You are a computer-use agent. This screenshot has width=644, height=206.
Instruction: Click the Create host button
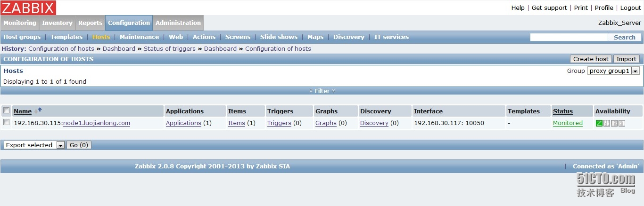[591, 59]
